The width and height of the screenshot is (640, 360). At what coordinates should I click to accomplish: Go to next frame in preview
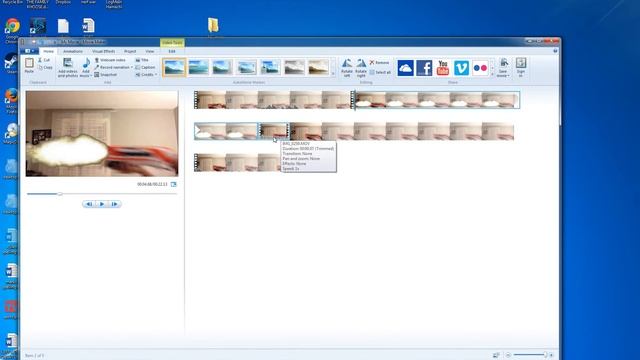(x=115, y=204)
